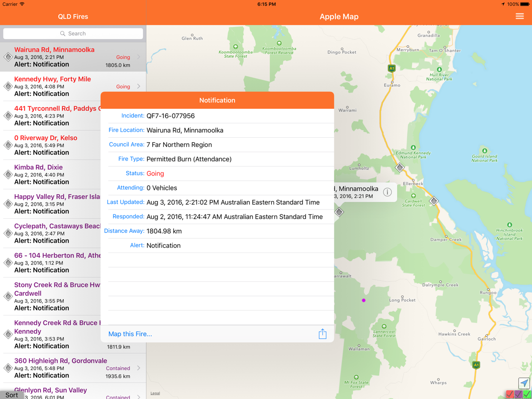Viewport: 532px width, 399px height.
Task: Tap the fire icon beside Happy Valley Rd
Action: tap(8, 203)
